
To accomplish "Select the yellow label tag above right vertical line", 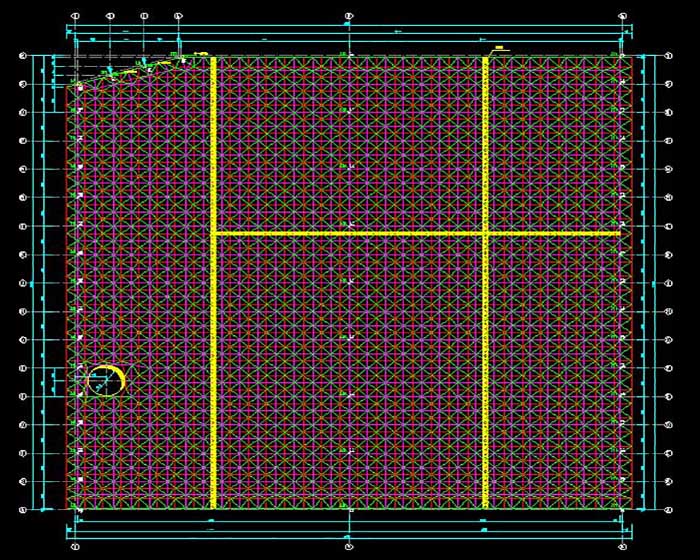I will pyautogui.click(x=497, y=48).
